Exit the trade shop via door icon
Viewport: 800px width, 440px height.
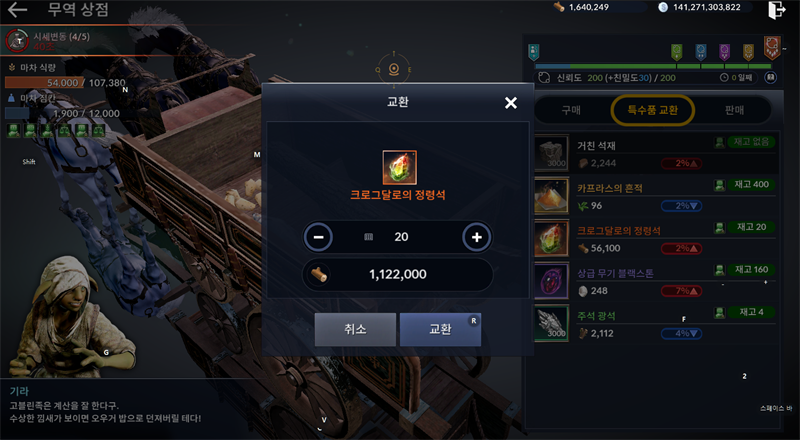[777, 10]
